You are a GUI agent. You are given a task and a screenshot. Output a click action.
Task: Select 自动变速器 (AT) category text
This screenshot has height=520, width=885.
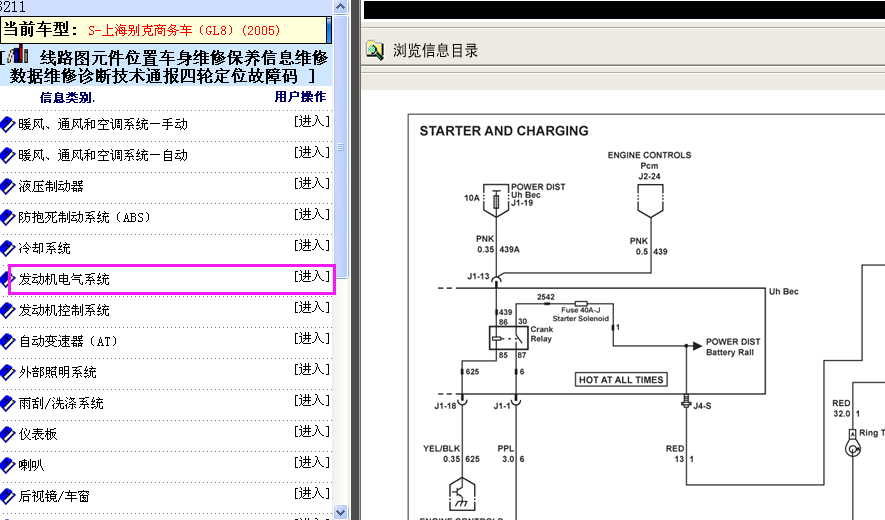[x=68, y=342]
